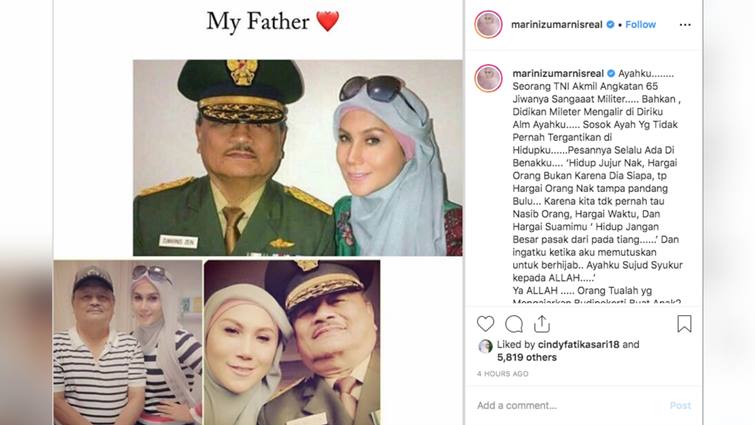Share the post using the share icon
The height and width of the screenshot is (425, 755).
[x=542, y=324]
